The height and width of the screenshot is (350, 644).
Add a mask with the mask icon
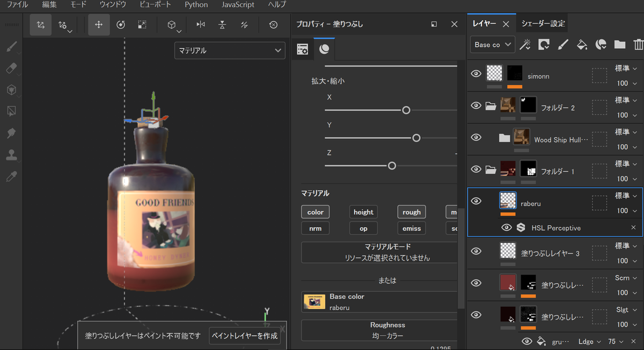click(544, 44)
